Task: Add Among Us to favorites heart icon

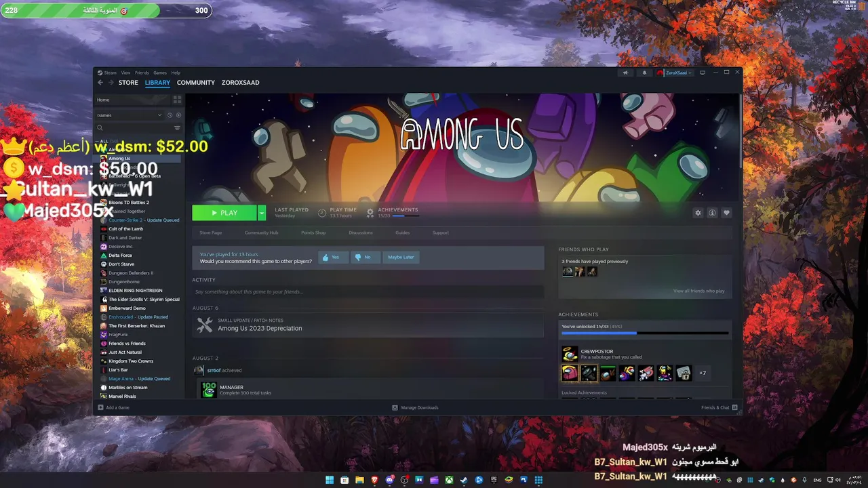Action: point(726,213)
